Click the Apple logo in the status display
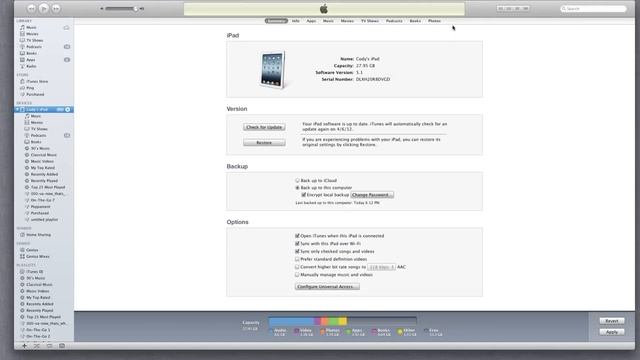The height and width of the screenshot is (360, 640). point(324,9)
